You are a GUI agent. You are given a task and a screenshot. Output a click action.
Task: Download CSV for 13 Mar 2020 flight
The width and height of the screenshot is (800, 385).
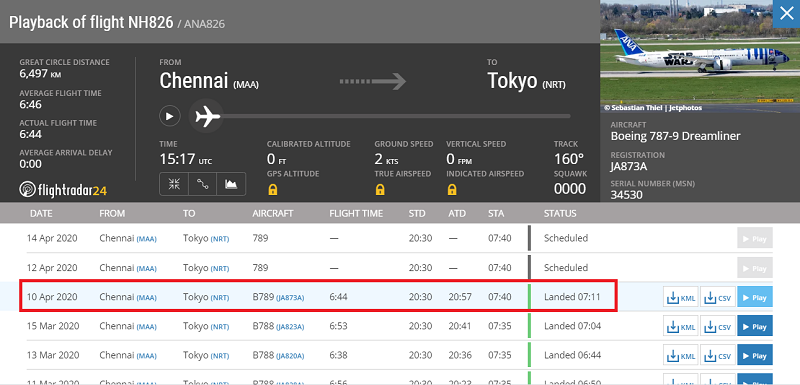coord(717,355)
